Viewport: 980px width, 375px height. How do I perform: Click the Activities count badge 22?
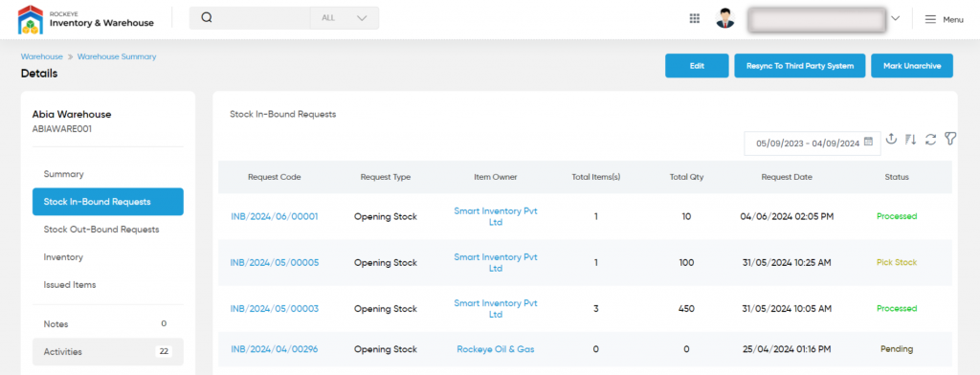[164, 351]
